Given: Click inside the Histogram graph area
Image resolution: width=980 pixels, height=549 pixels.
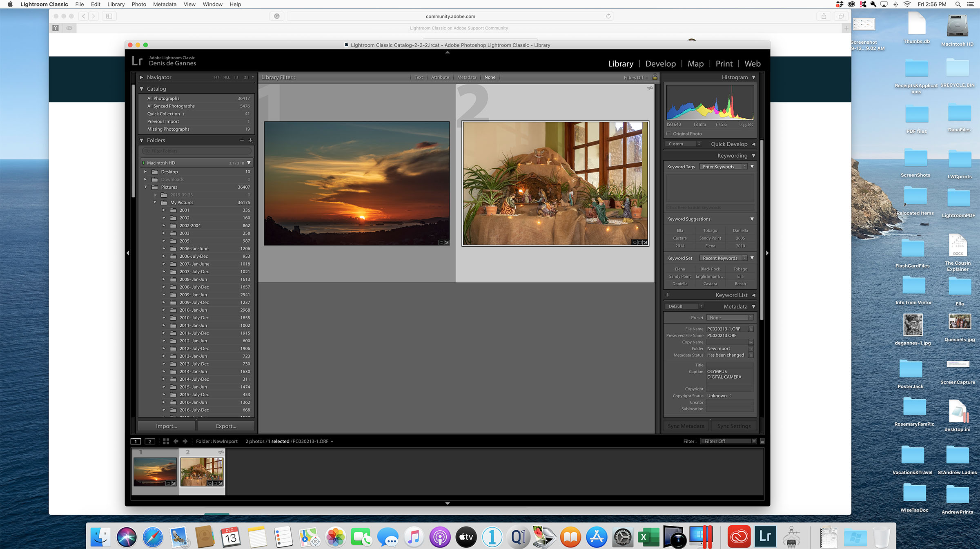Looking at the screenshot, I should (710, 103).
